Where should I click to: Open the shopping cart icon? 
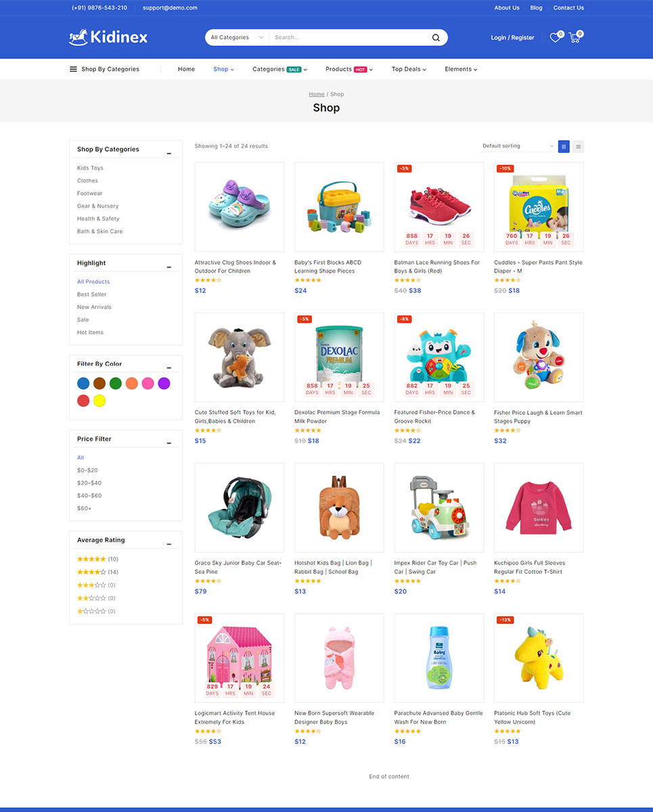coord(575,38)
